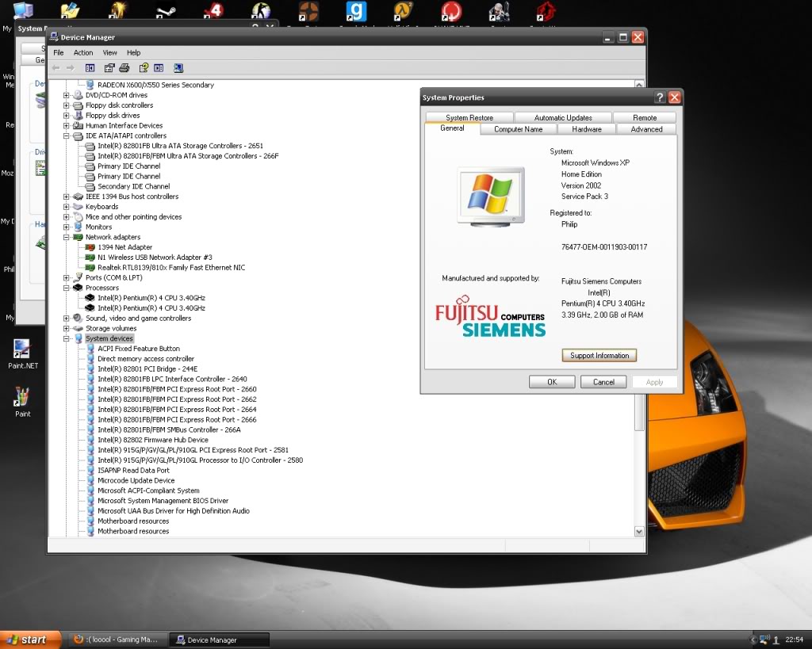Image resolution: width=812 pixels, height=649 pixels.
Task: Open the Team Fortress 2 desktop shortcut icon
Action: 308,11
